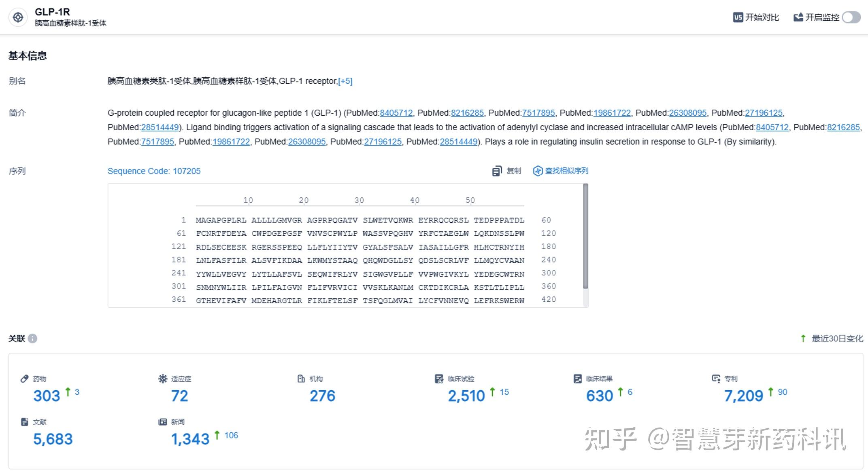The image size is (868, 474).
Task: Click the 药物 drugs icon
Action: [x=24, y=379]
